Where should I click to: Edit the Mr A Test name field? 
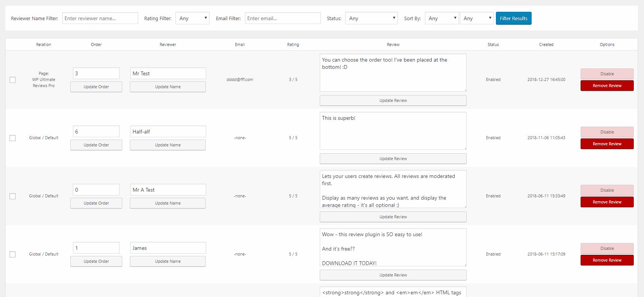coord(168,190)
